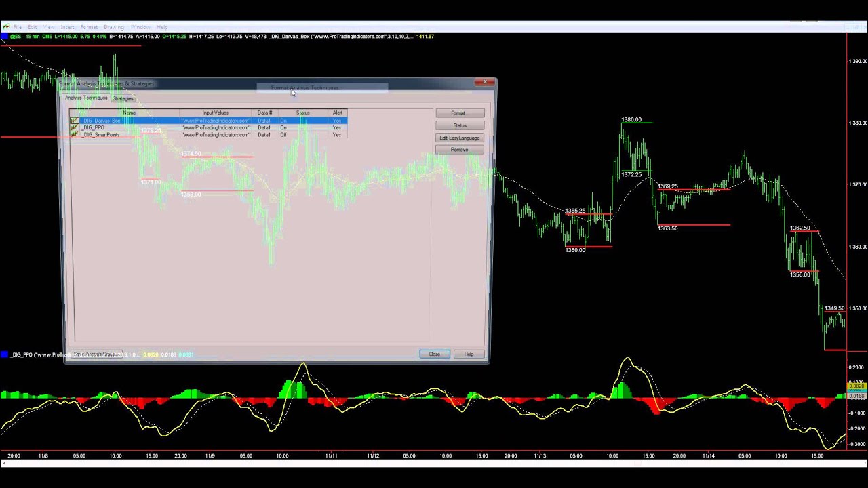The height and width of the screenshot is (488, 868).
Task: Click the Input Values column header
Action: click(215, 113)
